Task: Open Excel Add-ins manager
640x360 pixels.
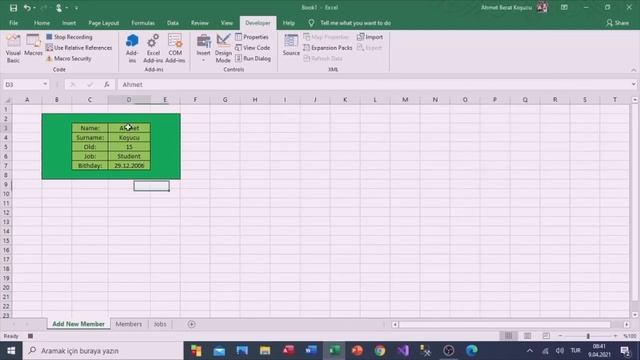Action: click(153, 49)
